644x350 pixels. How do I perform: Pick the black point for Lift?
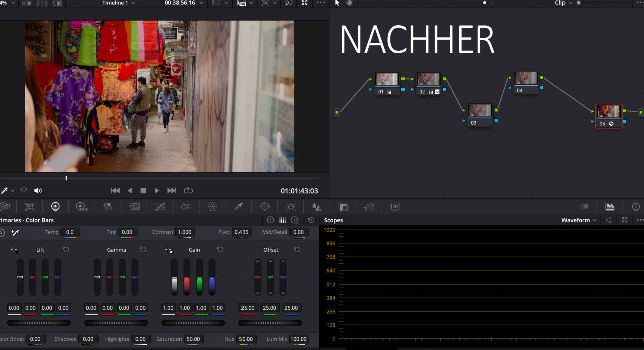pyautogui.click(x=14, y=250)
